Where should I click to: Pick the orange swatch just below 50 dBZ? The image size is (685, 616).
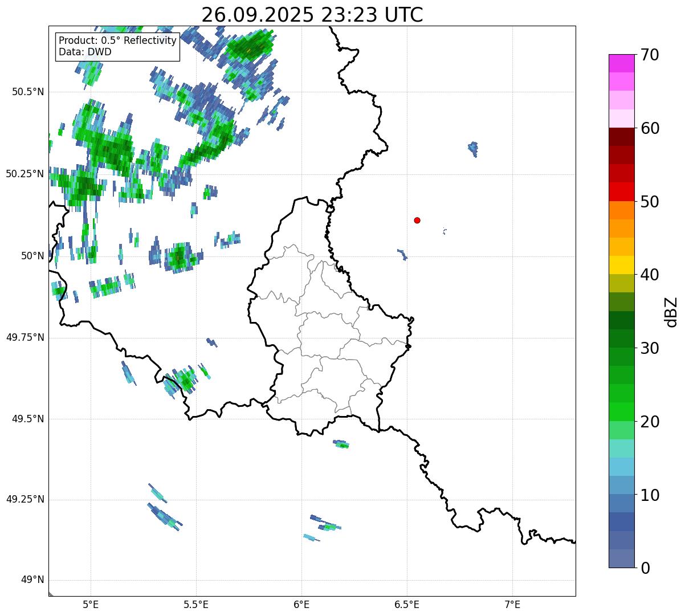click(x=622, y=210)
